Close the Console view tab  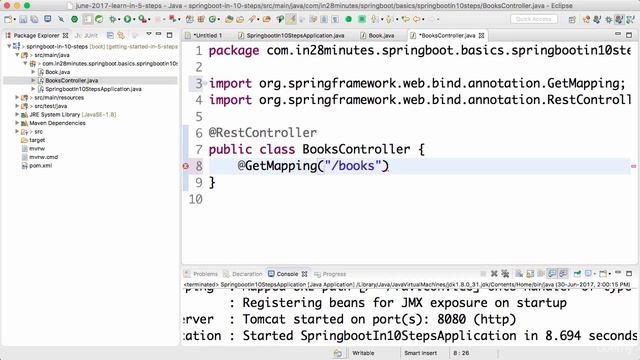coord(304,274)
